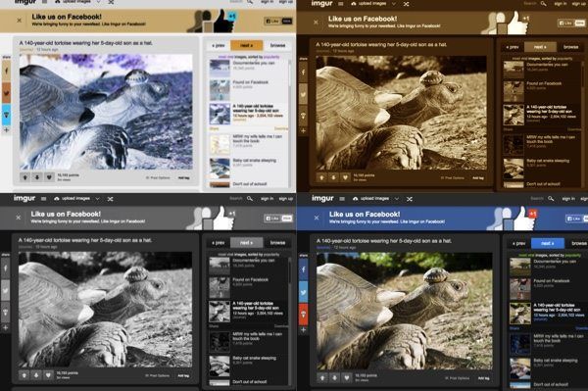Viewport: 588px width, 391px height.
Task: Click browse button in grayscale panel
Action: point(278,243)
